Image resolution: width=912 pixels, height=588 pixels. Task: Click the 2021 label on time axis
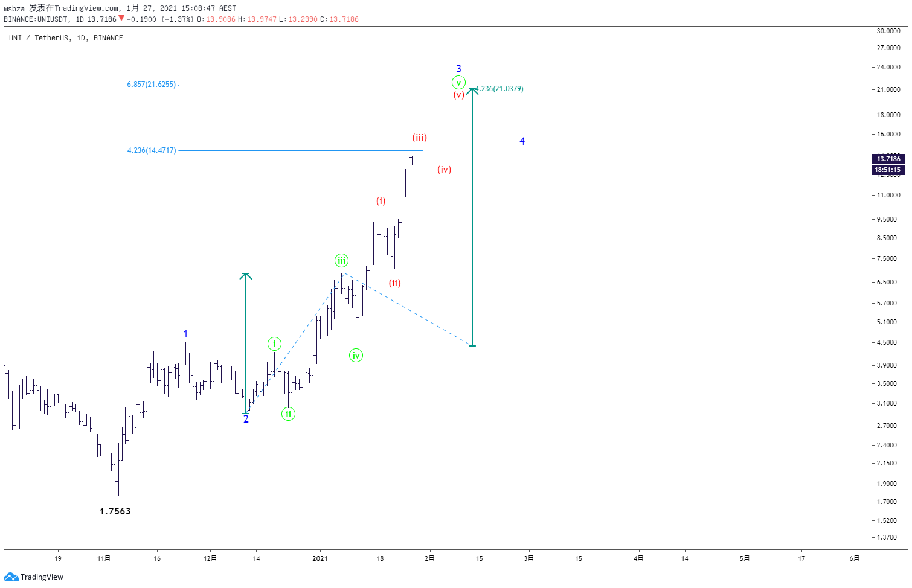tap(320, 558)
